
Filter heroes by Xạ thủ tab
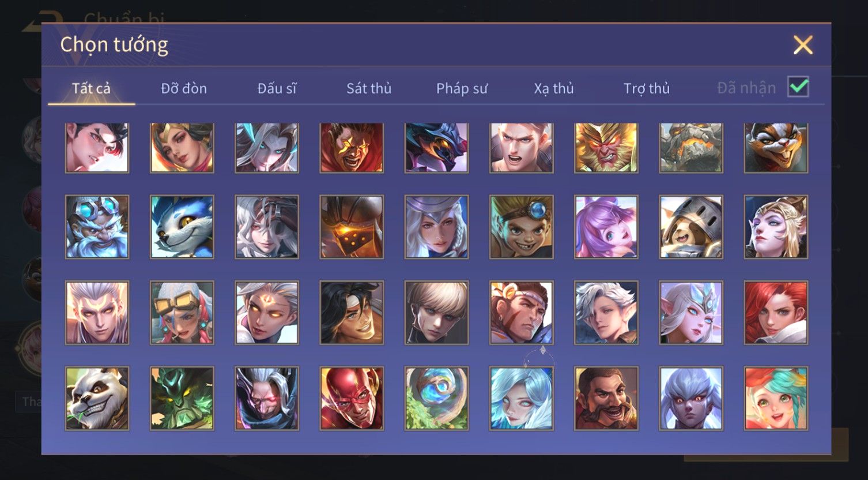click(x=554, y=88)
